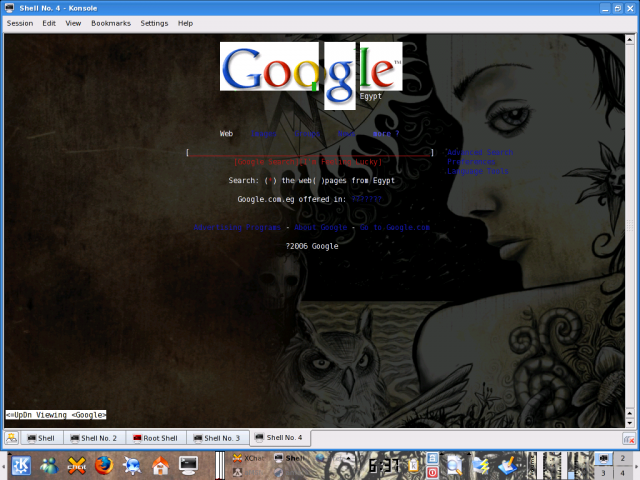Switch to virtual desktop 4 in pager

[x=622, y=473]
